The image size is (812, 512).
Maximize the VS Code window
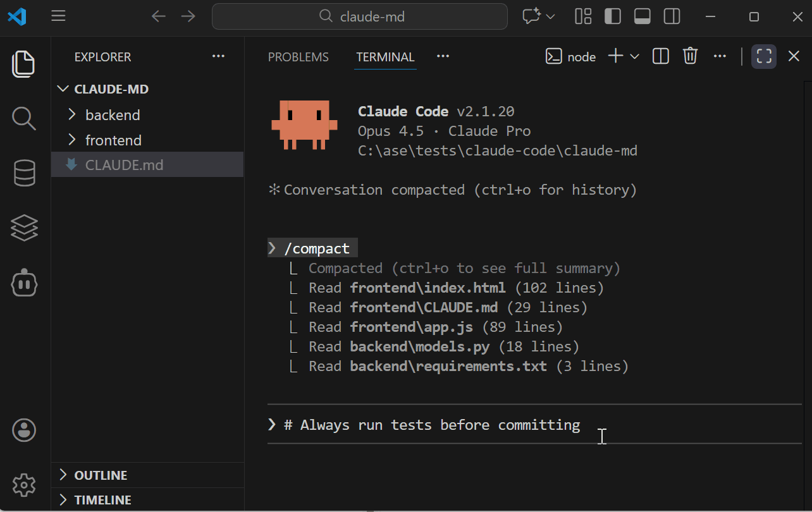tap(754, 16)
